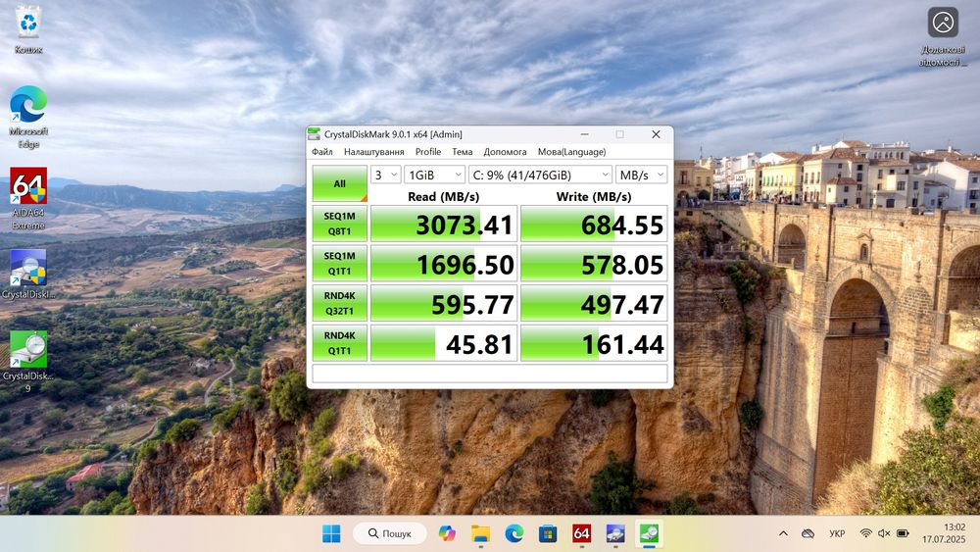Open the Microsoft Edge desktop shortcut
Image resolution: width=980 pixels, height=552 pixels.
tap(28, 117)
